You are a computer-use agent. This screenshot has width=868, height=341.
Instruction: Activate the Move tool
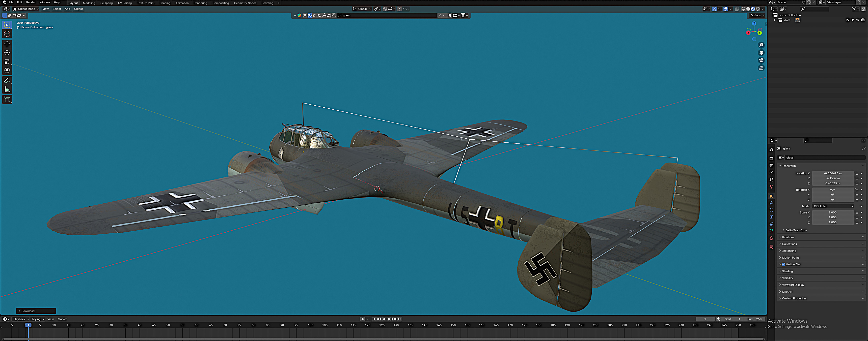(x=7, y=44)
